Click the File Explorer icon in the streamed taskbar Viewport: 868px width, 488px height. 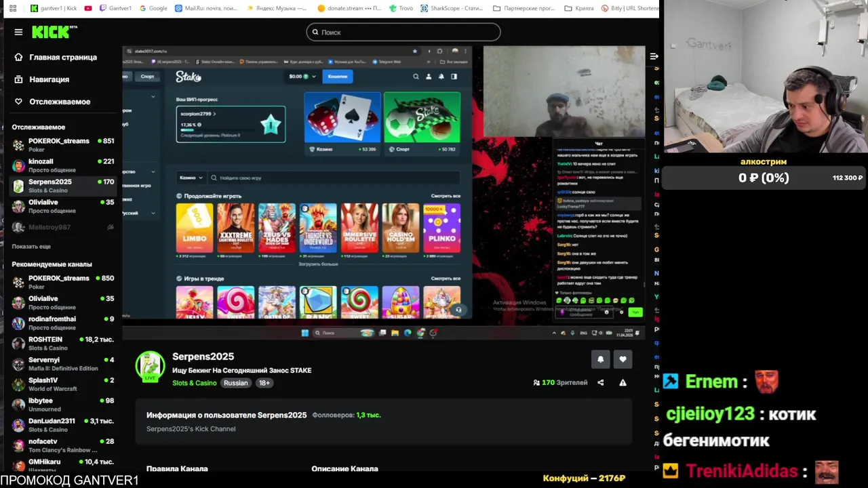pyautogui.click(x=395, y=333)
